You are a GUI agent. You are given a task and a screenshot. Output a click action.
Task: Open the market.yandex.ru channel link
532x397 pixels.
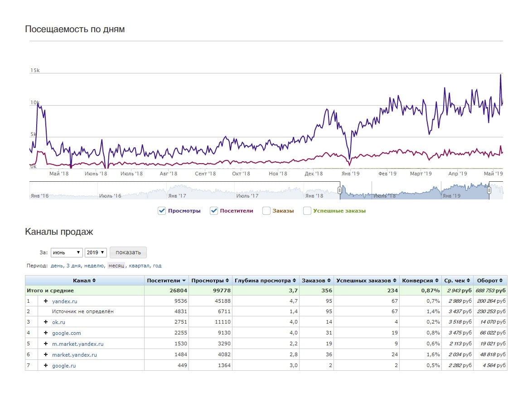(x=74, y=355)
